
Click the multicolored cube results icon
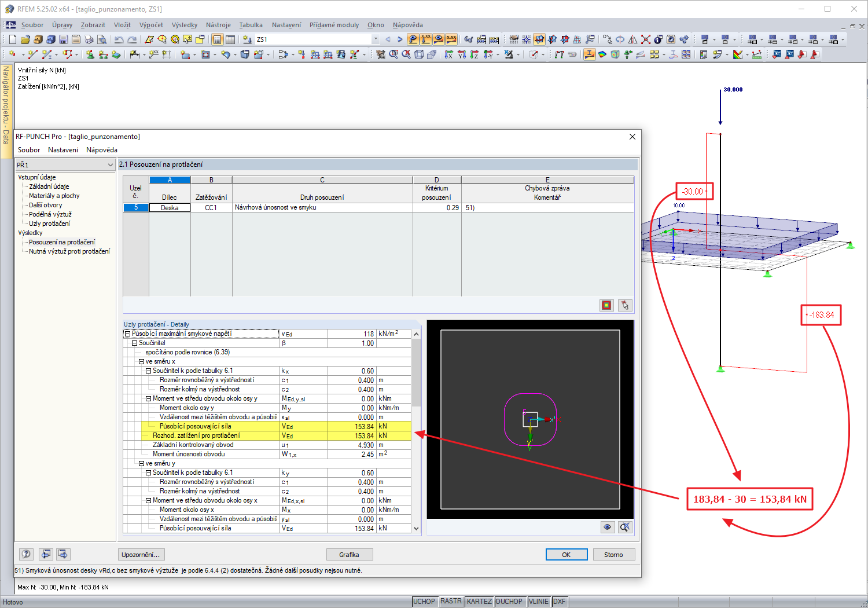[x=615, y=54]
